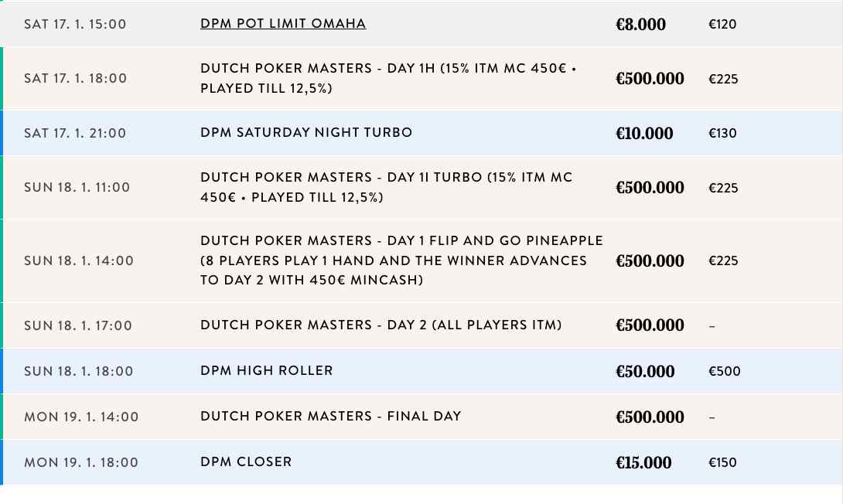The height and width of the screenshot is (504, 843).
Task: Select the €120 buy-in amount
Action: tap(722, 25)
